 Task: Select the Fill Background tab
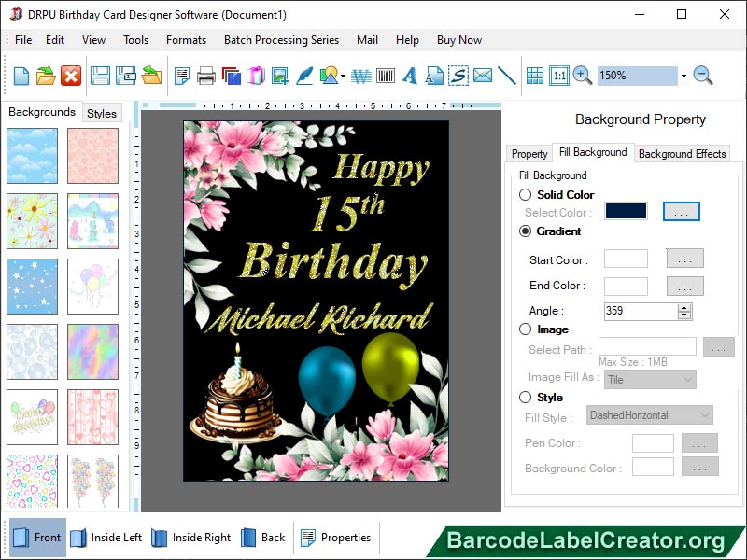click(593, 152)
